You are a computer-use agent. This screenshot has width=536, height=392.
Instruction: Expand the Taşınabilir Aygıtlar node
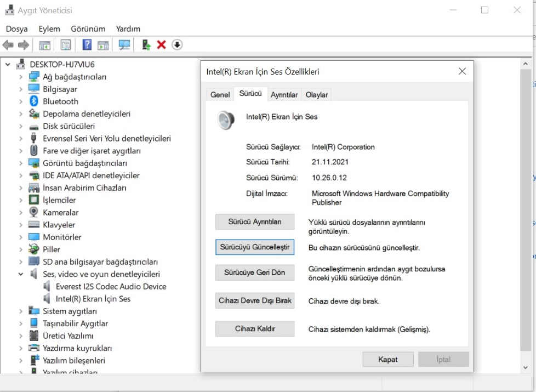click(20, 323)
